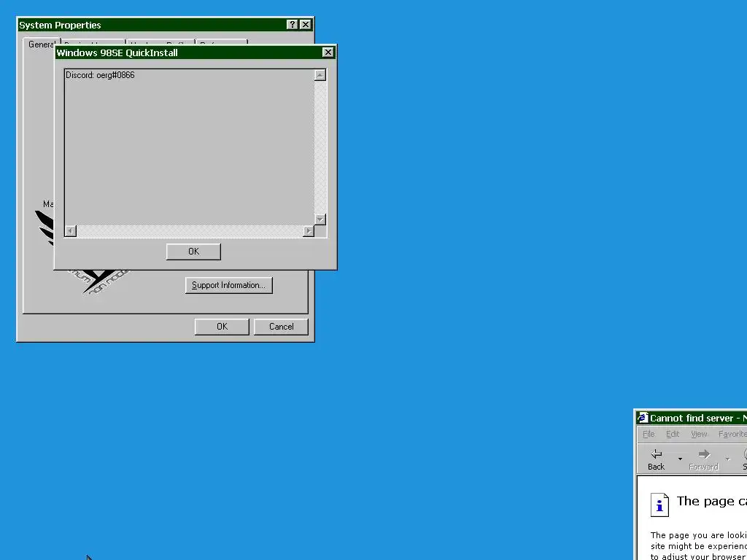This screenshot has width=747, height=560.
Task: Click the QuickInstall dialog title bar text
Action: 117,52
